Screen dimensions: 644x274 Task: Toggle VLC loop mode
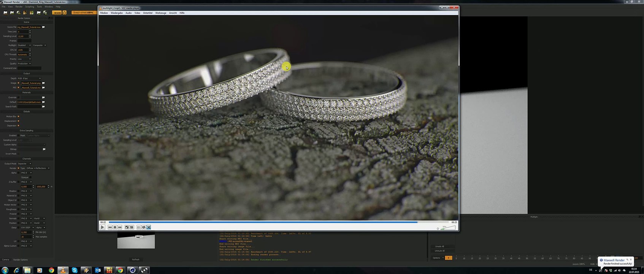tap(144, 227)
